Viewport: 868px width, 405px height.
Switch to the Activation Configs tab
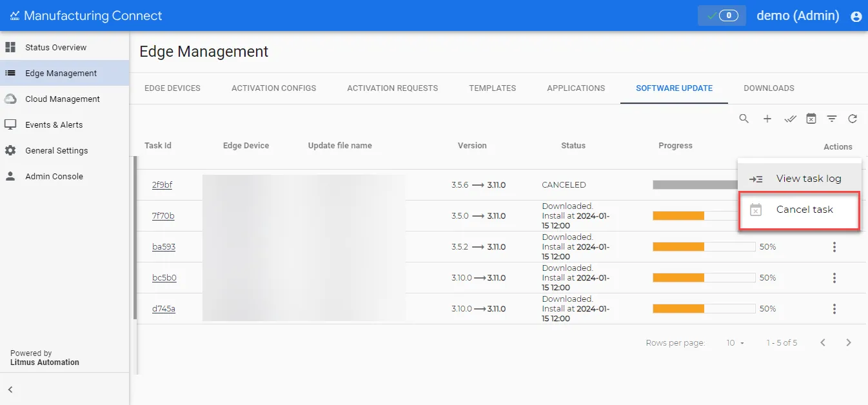pos(274,88)
